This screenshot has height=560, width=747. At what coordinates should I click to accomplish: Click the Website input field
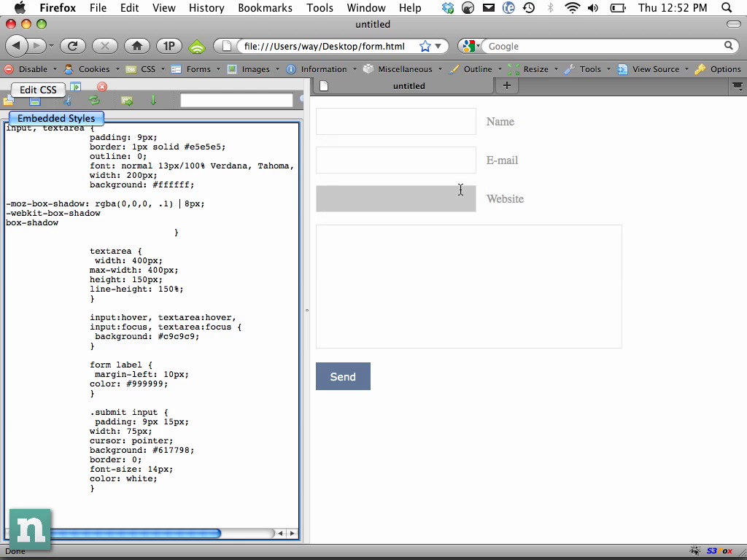pos(396,198)
